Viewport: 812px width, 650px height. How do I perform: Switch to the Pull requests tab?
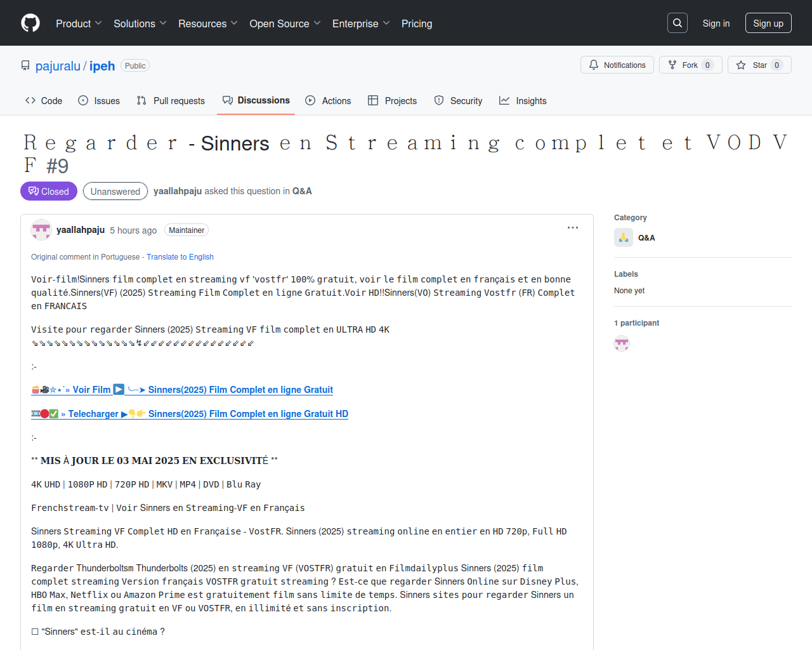(x=171, y=100)
